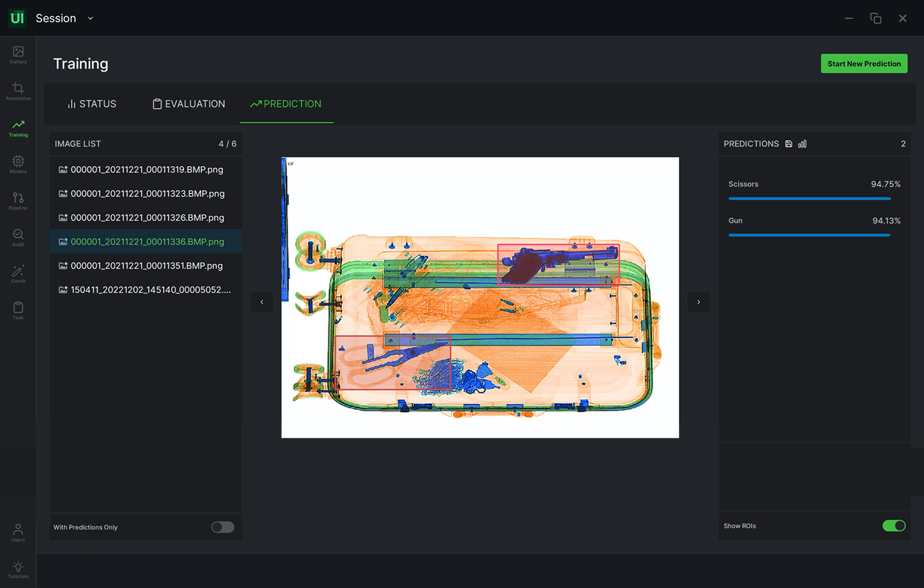Click the restore window icon
This screenshot has height=588, width=924.
[x=876, y=18]
